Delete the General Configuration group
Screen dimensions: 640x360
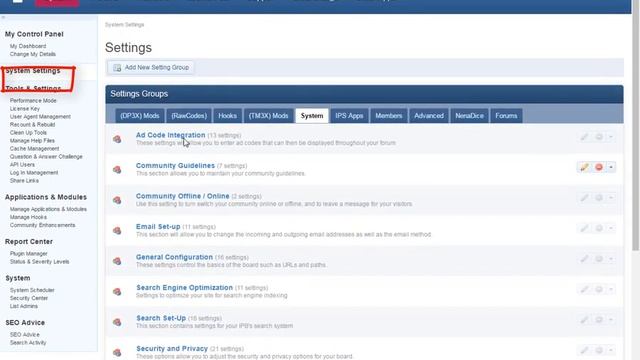point(599,259)
